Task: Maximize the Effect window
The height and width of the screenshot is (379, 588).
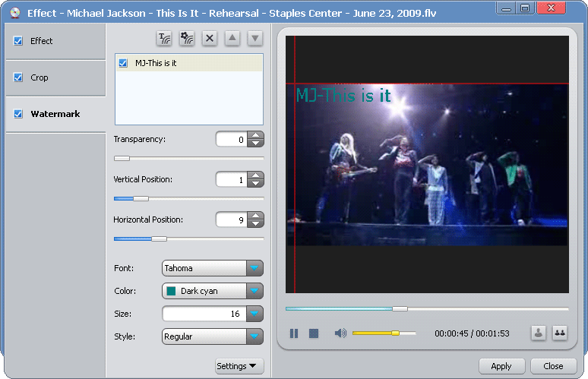Action: (525, 8)
